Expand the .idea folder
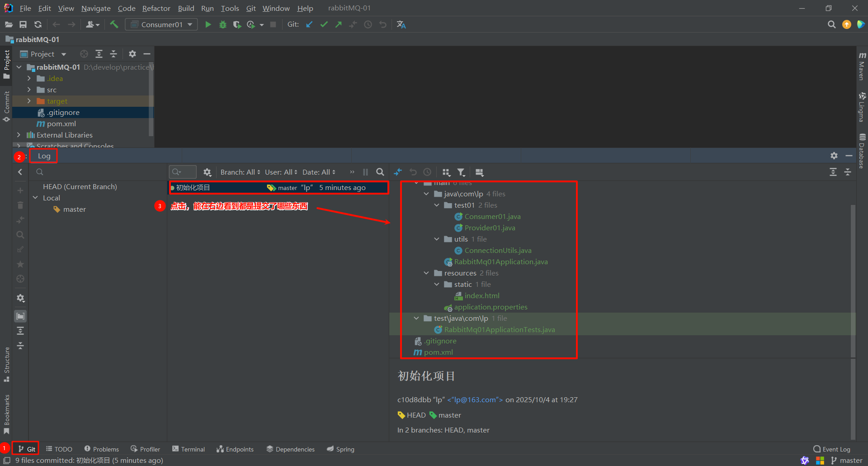The image size is (868, 466). tap(29, 78)
